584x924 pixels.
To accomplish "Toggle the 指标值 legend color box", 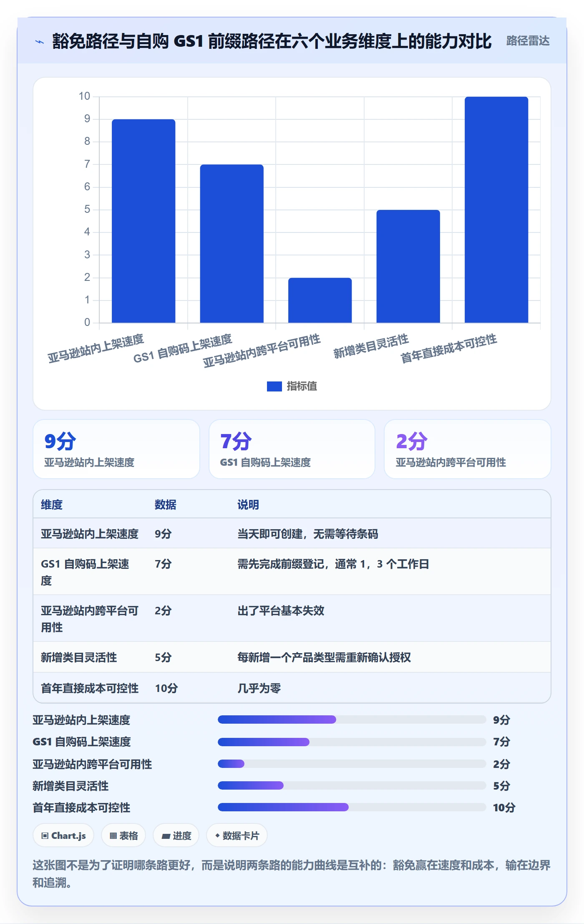I will (x=274, y=386).
